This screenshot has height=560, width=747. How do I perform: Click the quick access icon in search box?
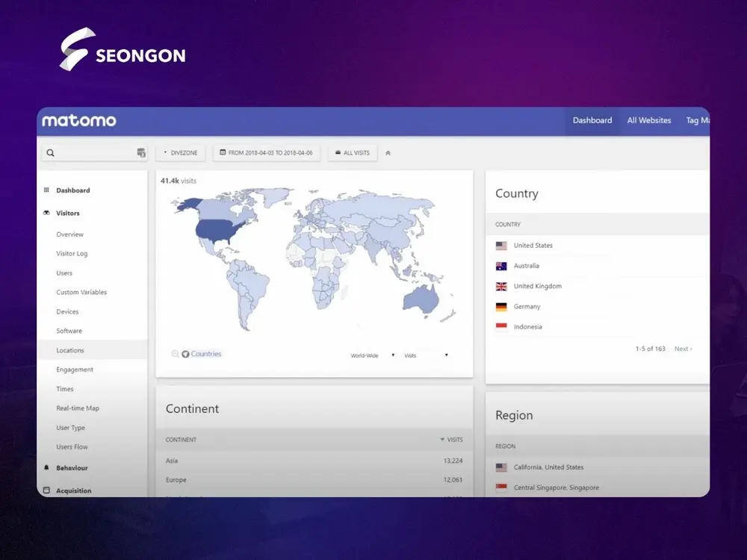click(141, 153)
